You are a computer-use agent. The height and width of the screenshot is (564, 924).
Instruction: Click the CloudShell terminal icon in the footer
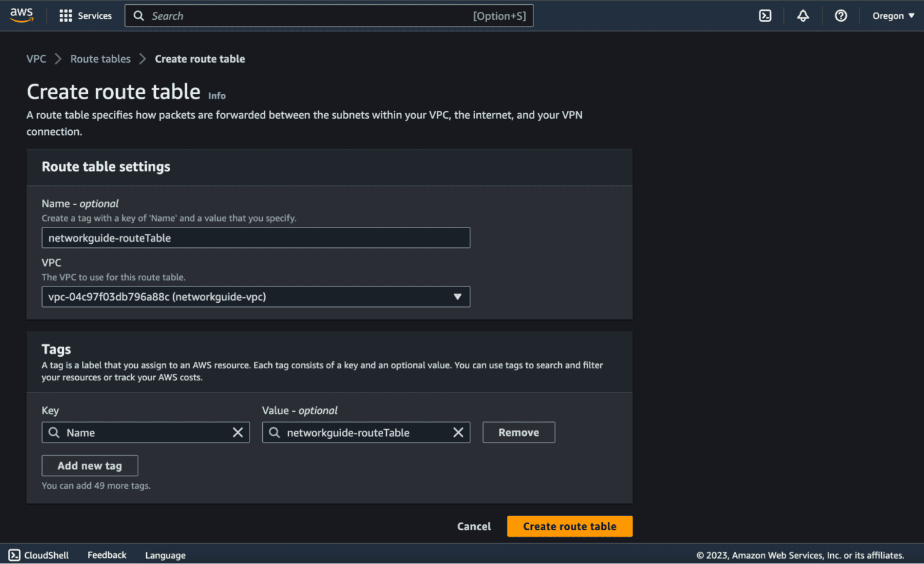pos(13,554)
